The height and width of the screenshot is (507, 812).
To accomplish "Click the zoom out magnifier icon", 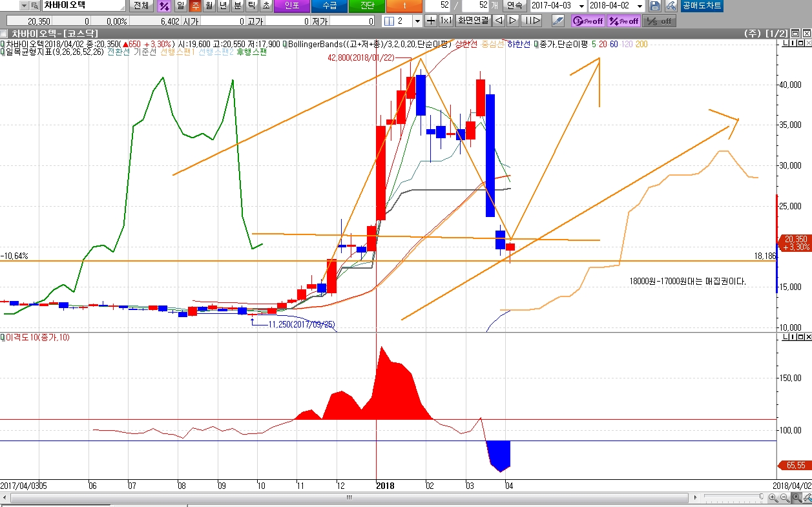I will 784,498.
